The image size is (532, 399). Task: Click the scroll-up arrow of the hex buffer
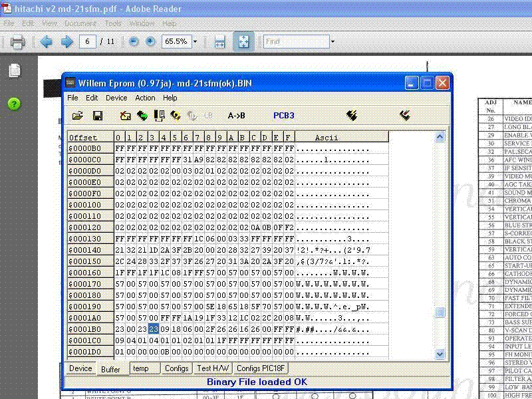pyautogui.click(x=440, y=136)
